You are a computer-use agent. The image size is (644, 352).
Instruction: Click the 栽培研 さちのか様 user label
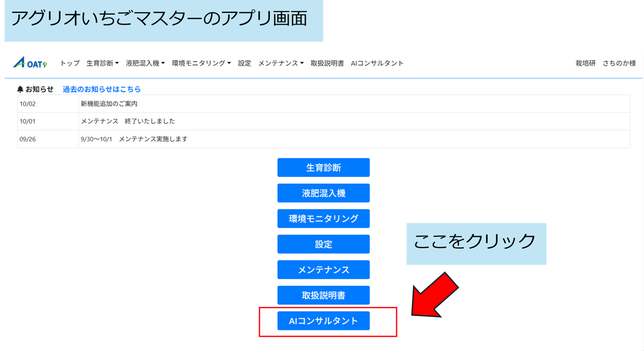[605, 63]
